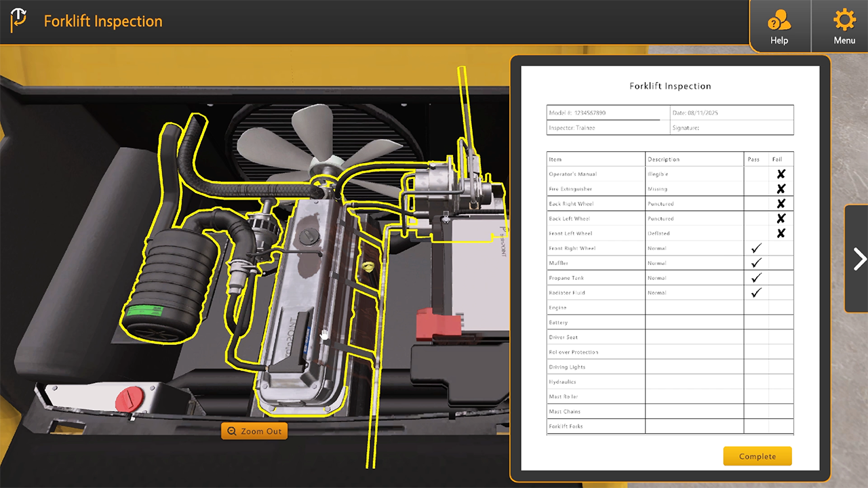This screenshot has width=868, height=488.
Task: Mark Fail cell for Battery row
Action: [x=781, y=323]
